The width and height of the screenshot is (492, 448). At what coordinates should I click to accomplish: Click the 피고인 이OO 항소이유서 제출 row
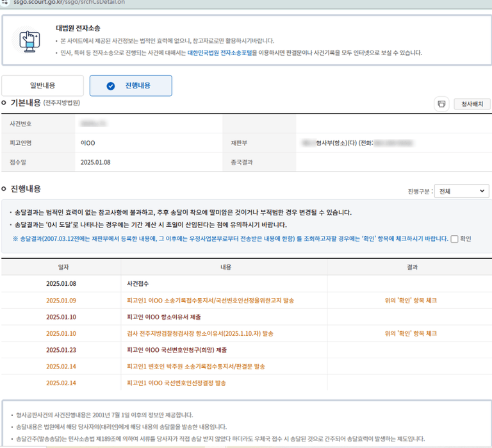coord(164,317)
